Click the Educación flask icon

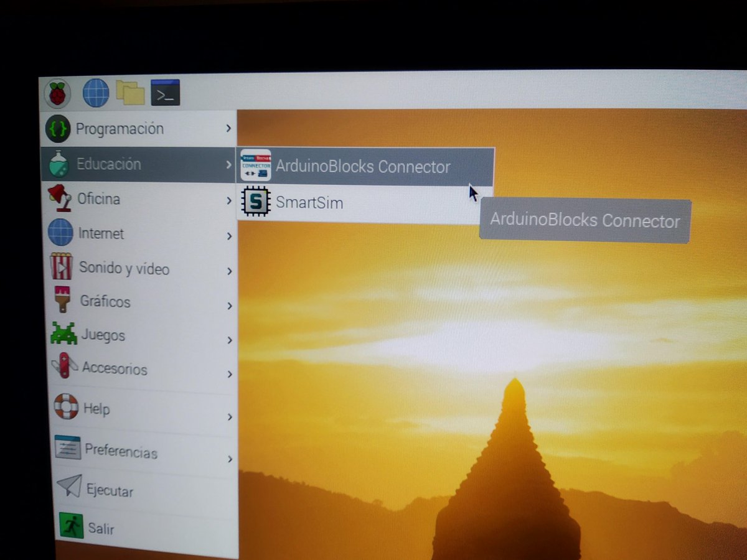click(59, 164)
